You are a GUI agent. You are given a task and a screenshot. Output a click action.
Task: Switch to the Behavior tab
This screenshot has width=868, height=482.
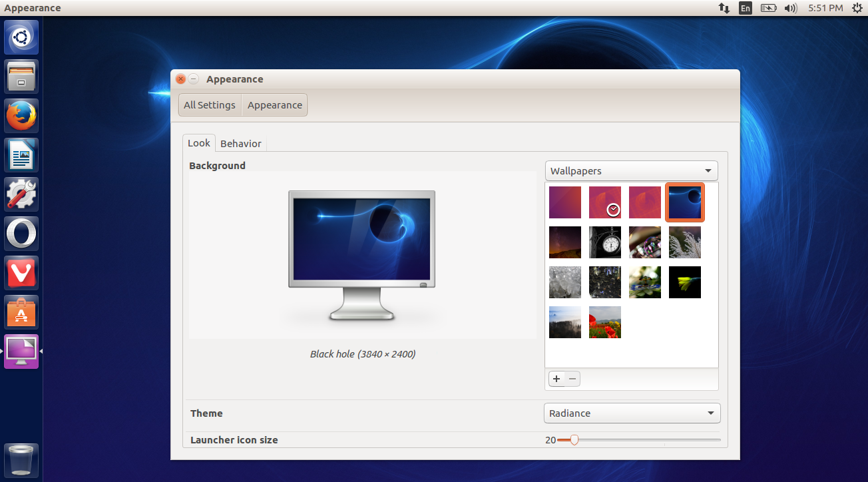241,143
